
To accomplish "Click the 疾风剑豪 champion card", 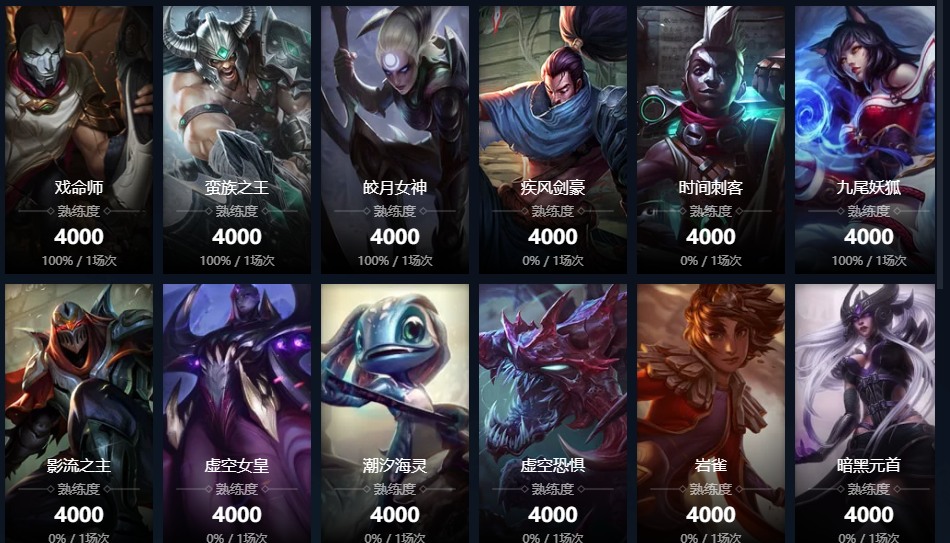I will click(553, 140).
